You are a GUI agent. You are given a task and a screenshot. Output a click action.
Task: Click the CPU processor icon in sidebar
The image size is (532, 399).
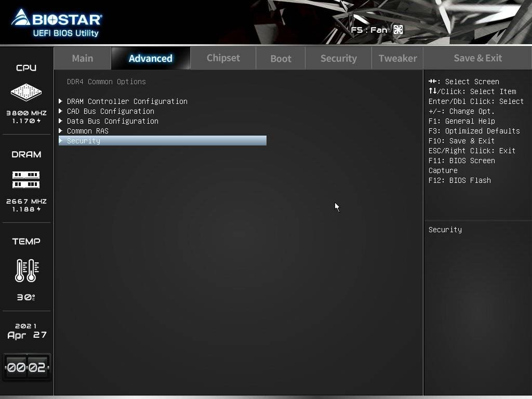[x=26, y=91]
